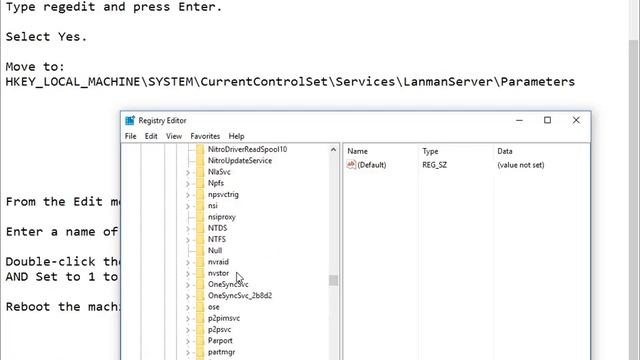The height and width of the screenshot is (360, 640).
Task: Click the Parport folder icon
Action: 200,341
